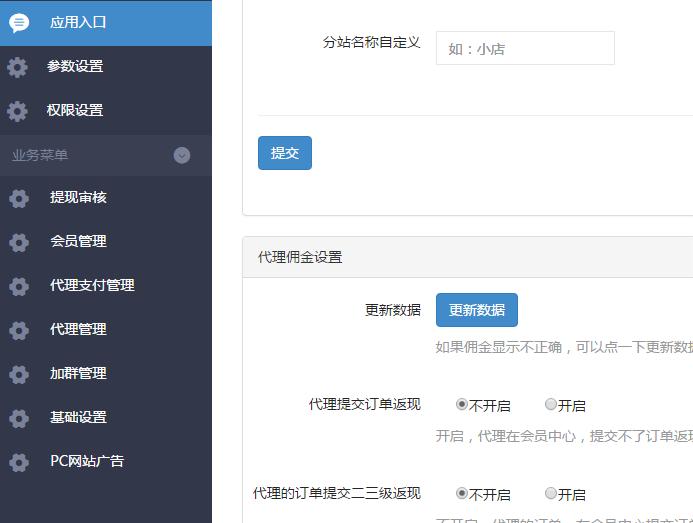Select 开启 for 代理的订单提交二三级返现

coord(551,493)
